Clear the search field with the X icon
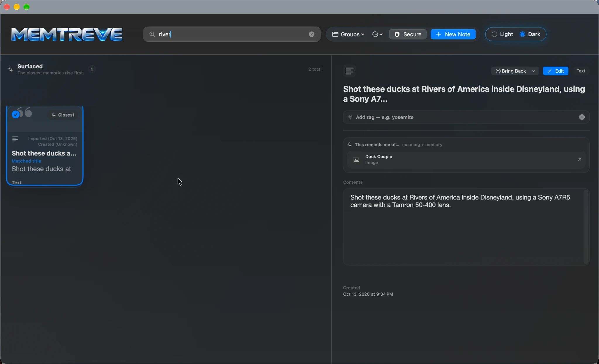The width and height of the screenshot is (599, 364). [311, 34]
